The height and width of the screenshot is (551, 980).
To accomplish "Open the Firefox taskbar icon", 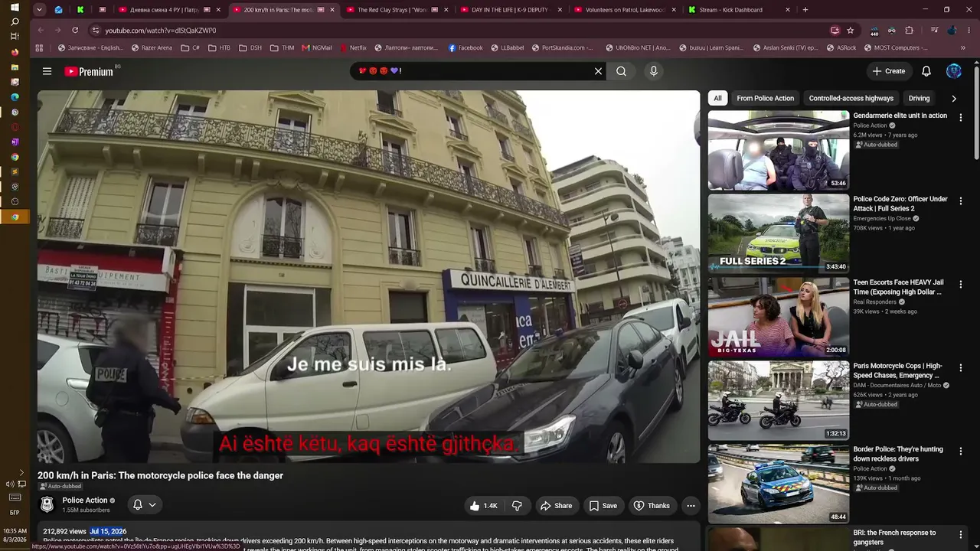I will (15, 52).
